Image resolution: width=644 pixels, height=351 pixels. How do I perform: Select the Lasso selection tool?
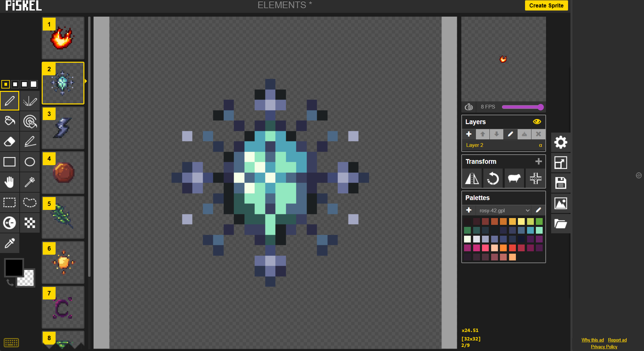pos(30,202)
